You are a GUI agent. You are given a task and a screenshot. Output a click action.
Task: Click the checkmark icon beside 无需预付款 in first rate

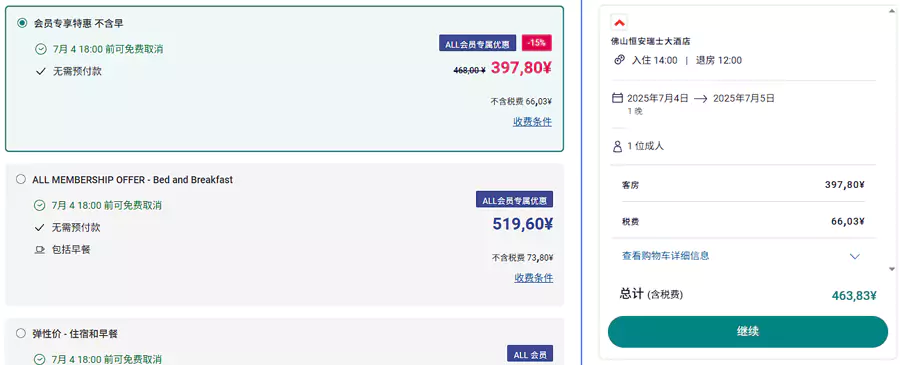click(40, 72)
